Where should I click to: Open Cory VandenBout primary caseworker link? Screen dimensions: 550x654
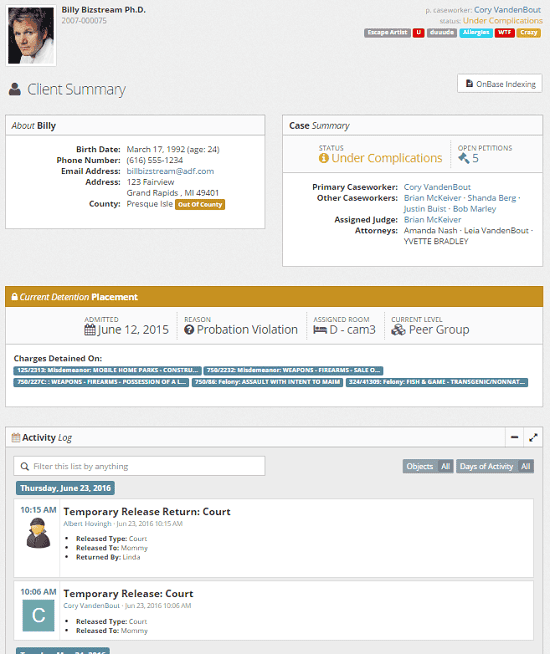[x=437, y=187]
